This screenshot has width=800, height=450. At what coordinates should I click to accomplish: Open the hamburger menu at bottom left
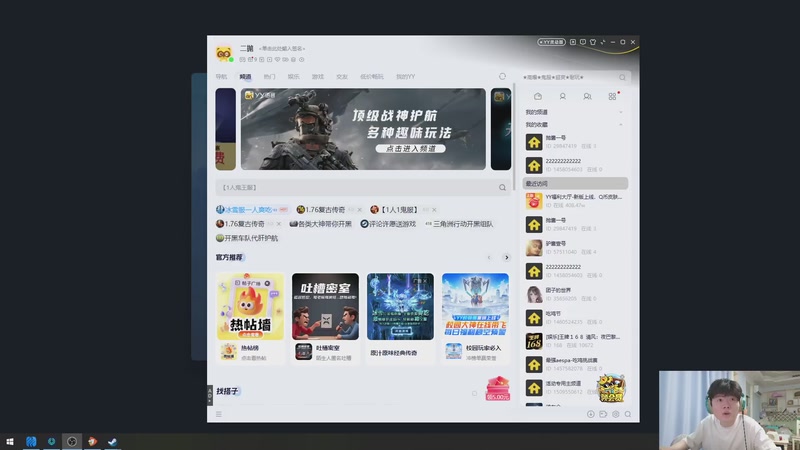[219, 414]
